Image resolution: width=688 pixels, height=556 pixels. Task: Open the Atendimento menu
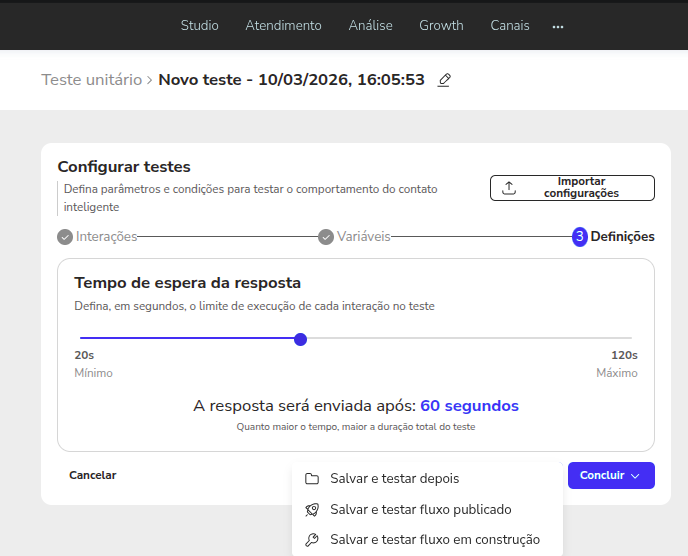coord(283,25)
